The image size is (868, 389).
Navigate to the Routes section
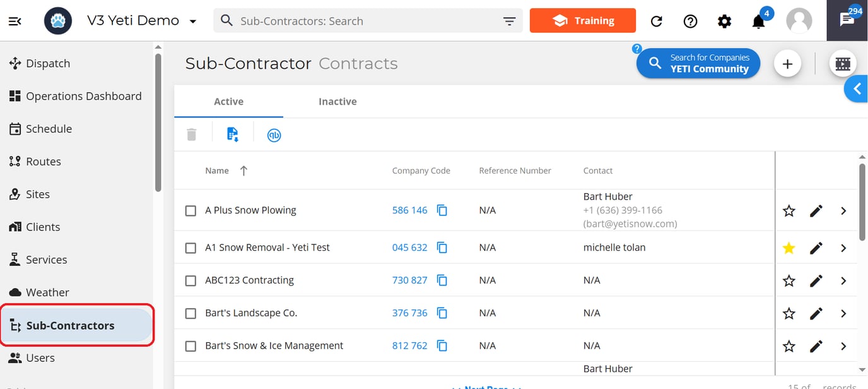pos(44,161)
